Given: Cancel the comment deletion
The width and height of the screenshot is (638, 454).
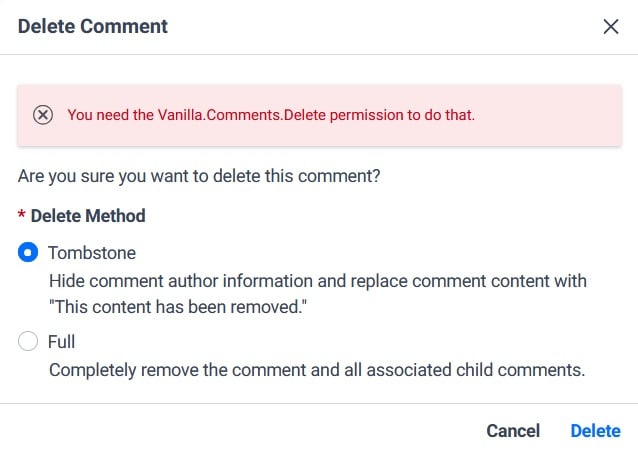Looking at the screenshot, I should point(513,431).
